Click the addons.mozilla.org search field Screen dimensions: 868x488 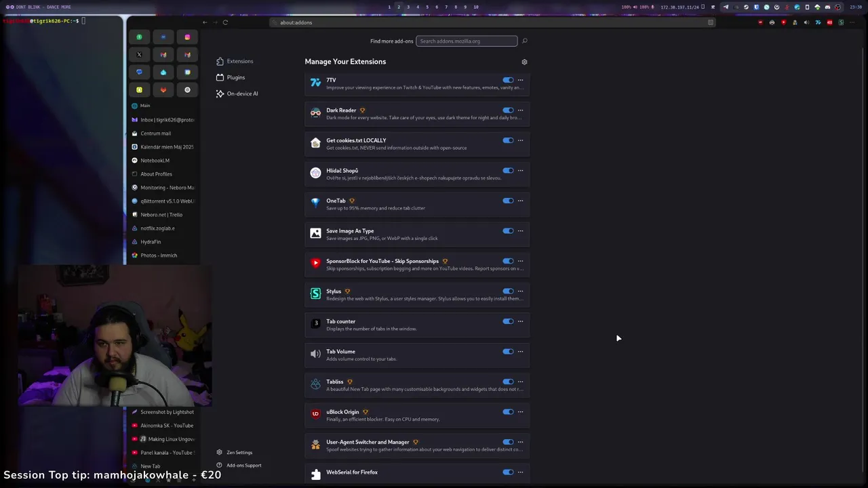pos(467,41)
